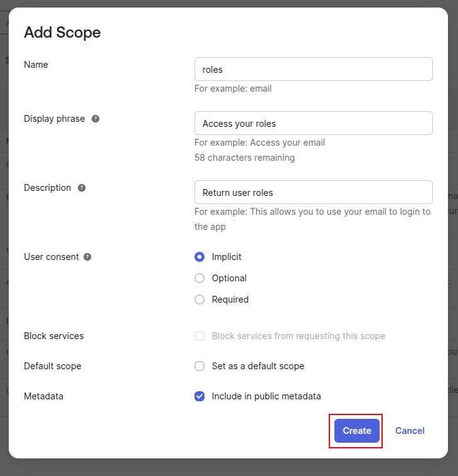This screenshot has height=476, width=458.
Task: Click the Block services label
Action: (54, 336)
